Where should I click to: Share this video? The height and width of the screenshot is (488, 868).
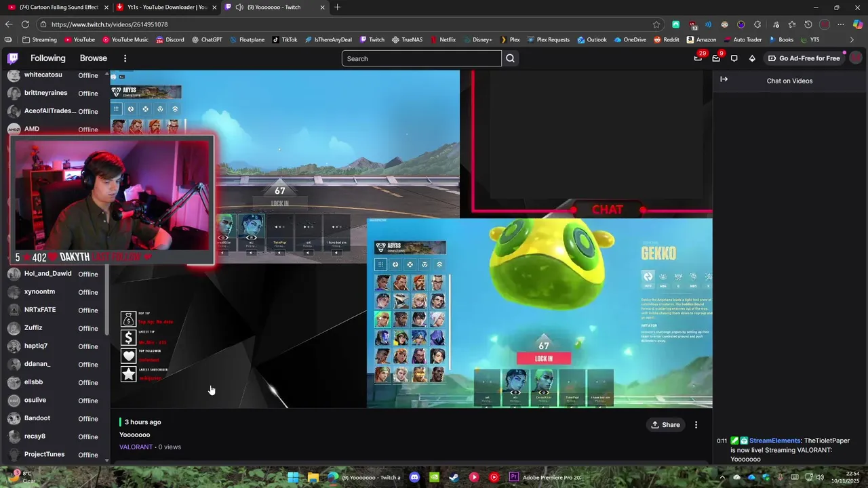tap(665, 425)
